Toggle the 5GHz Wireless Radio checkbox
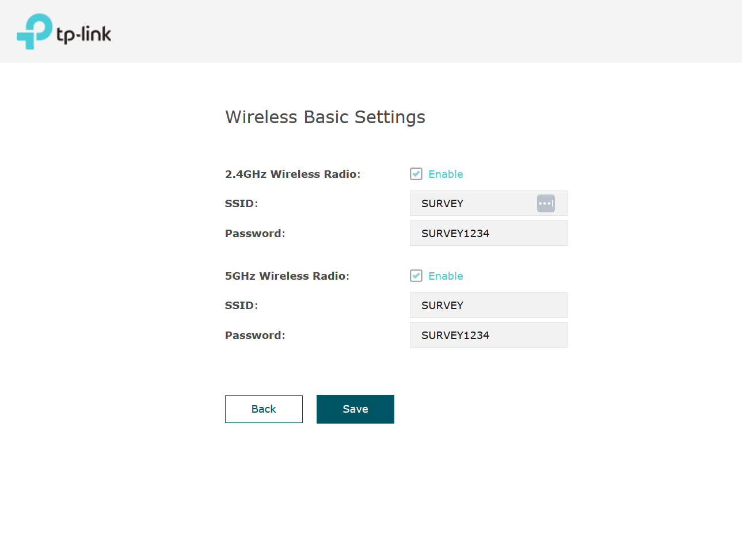The width and height of the screenshot is (742, 560). pyautogui.click(x=416, y=276)
